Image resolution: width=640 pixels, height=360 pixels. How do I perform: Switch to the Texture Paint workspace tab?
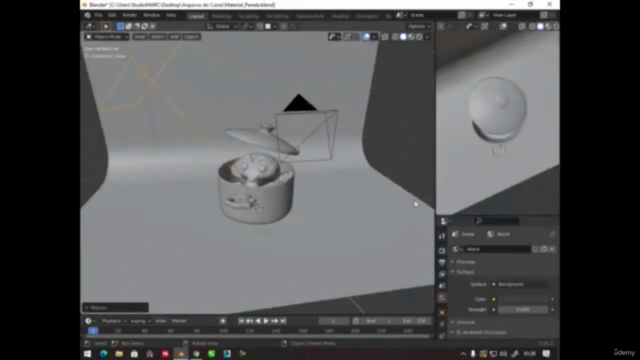click(x=310, y=16)
